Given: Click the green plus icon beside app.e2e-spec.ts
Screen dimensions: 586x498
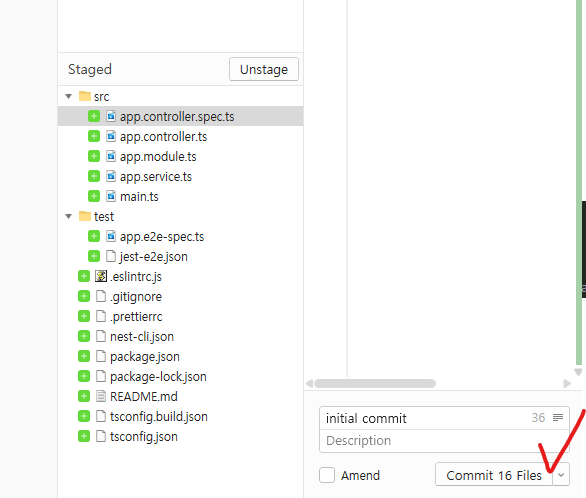Looking at the screenshot, I should (x=94, y=236).
